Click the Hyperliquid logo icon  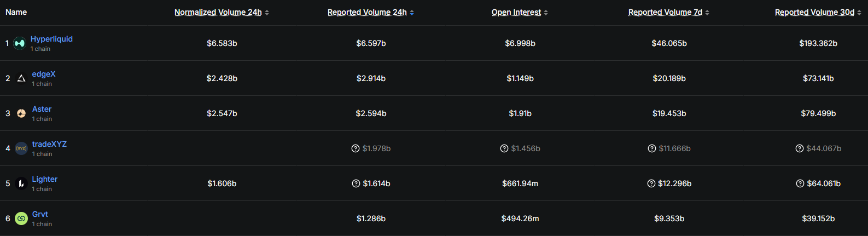(20, 43)
